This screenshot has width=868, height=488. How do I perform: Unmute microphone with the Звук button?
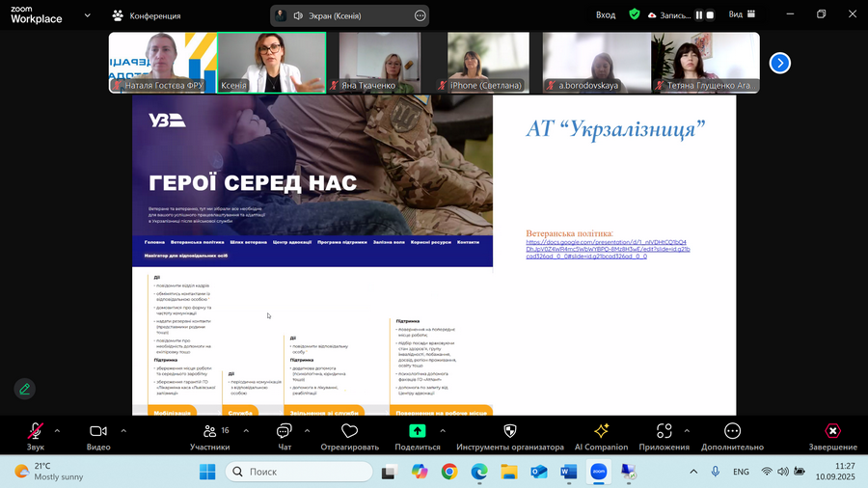coord(36,431)
